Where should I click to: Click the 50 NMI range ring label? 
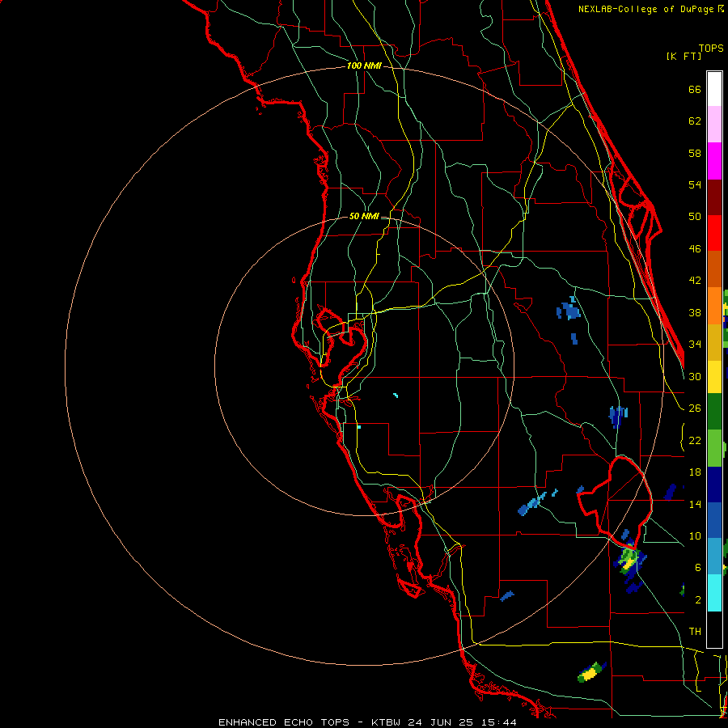(364, 216)
